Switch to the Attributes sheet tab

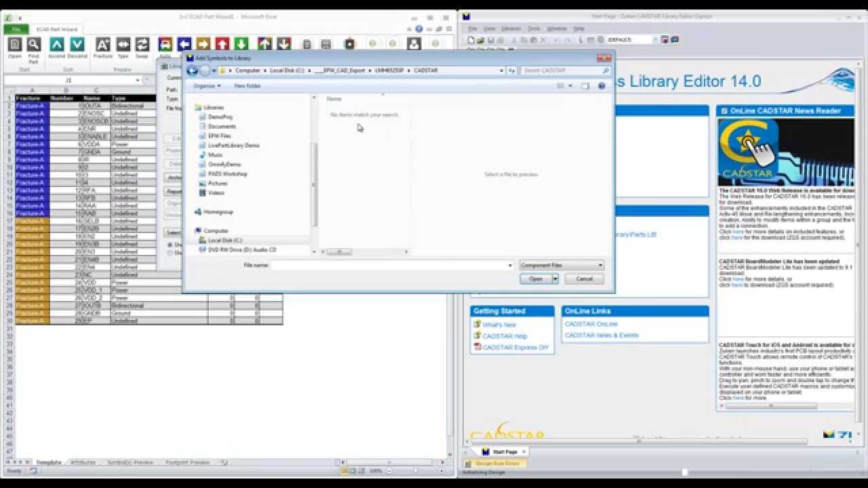[83, 462]
